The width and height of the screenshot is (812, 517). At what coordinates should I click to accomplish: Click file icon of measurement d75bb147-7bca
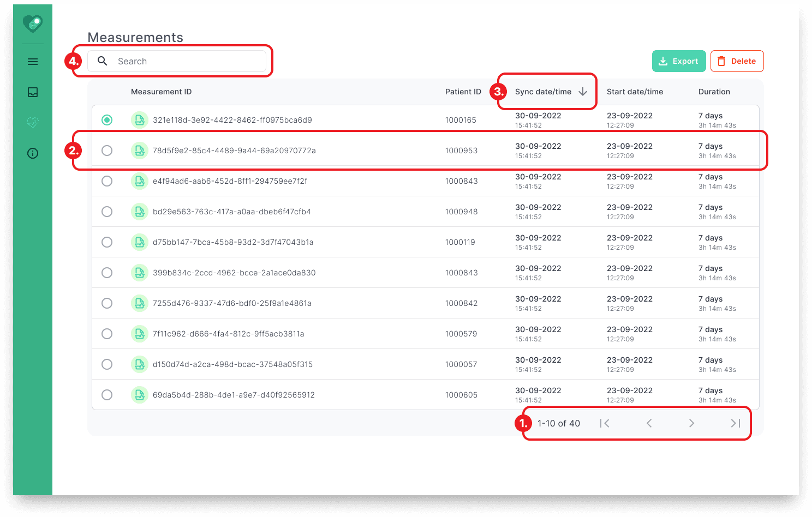[x=140, y=242]
